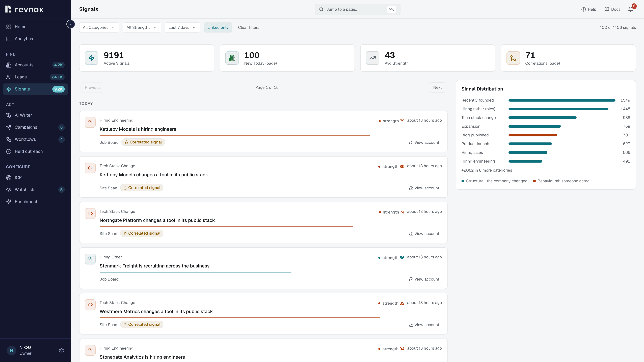Open Leads in sidebar

35,77
